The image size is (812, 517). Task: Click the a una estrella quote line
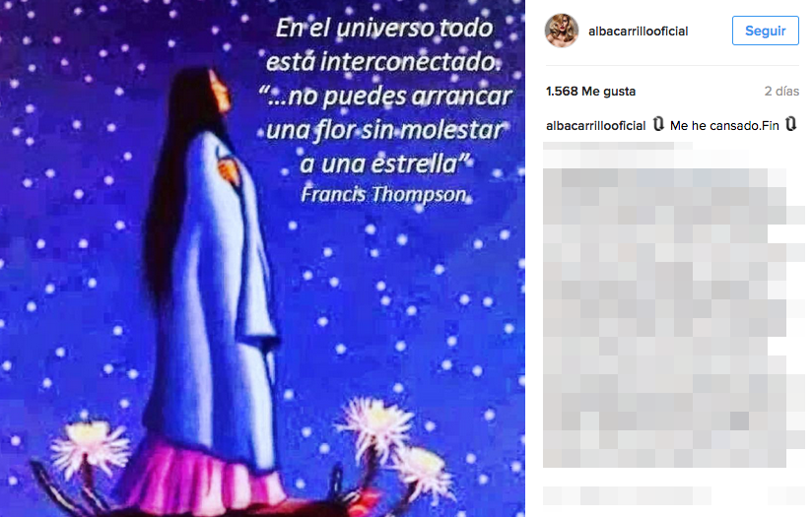point(386,163)
